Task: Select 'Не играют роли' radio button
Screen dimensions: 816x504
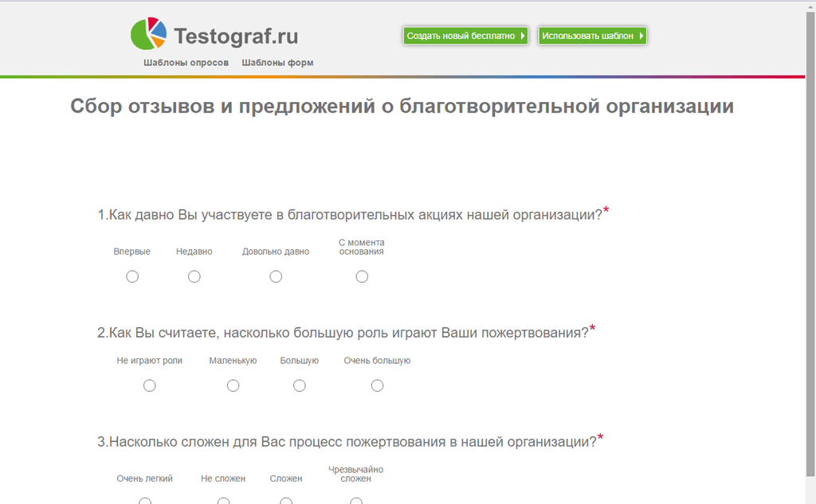Action: coord(150,385)
